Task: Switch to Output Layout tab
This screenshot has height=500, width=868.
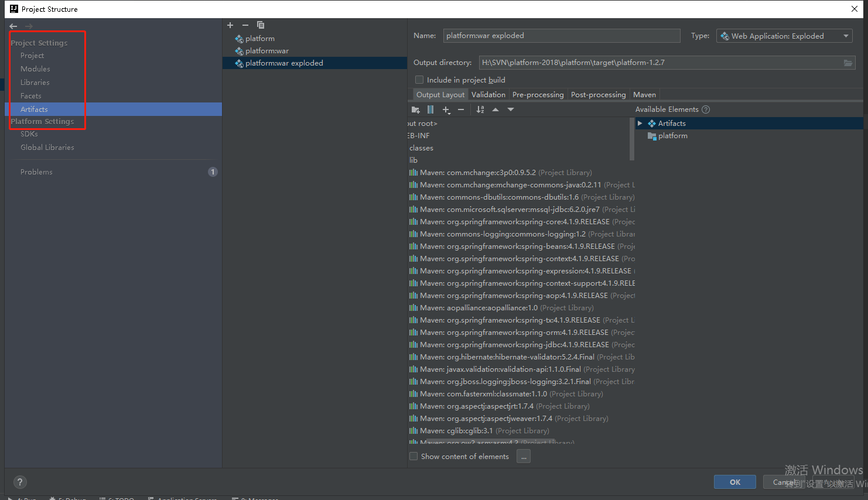Action: [440, 95]
